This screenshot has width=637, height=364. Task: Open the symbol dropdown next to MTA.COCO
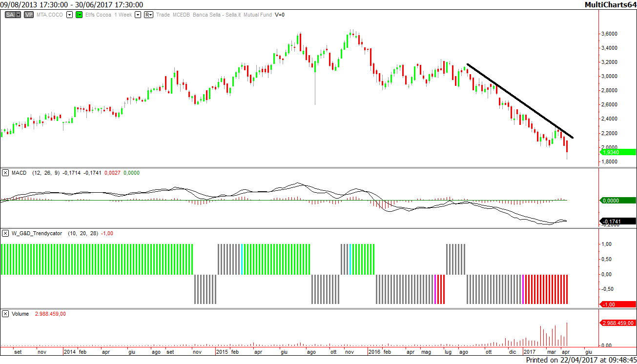click(69, 15)
